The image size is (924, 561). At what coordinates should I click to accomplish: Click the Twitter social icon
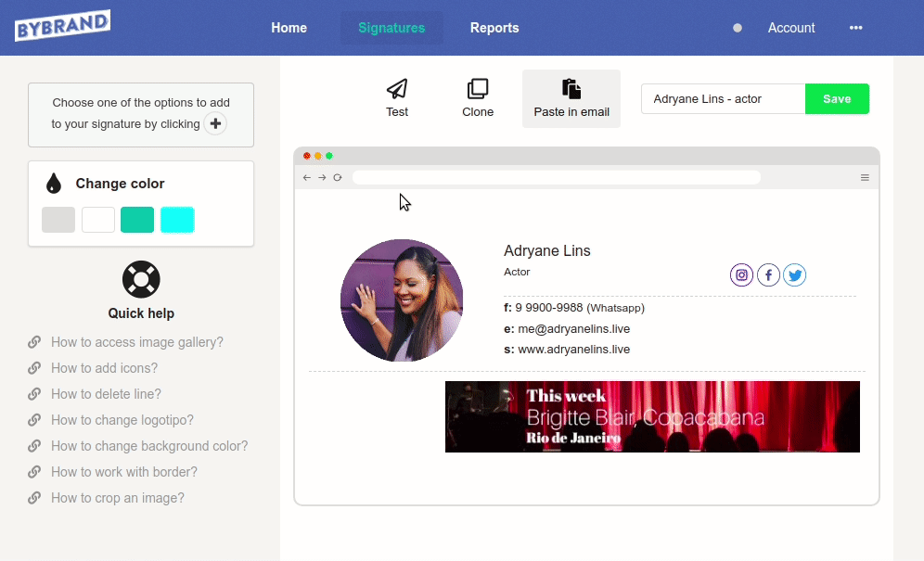(795, 275)
